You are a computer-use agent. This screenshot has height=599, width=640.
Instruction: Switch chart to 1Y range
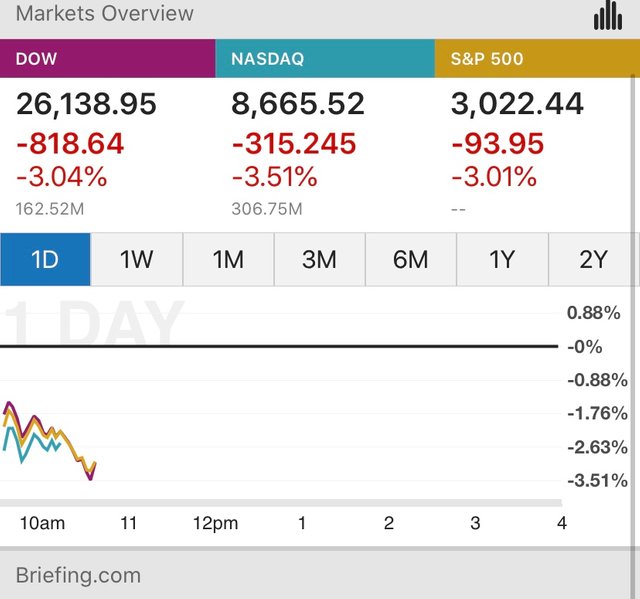tap(502, 260)
